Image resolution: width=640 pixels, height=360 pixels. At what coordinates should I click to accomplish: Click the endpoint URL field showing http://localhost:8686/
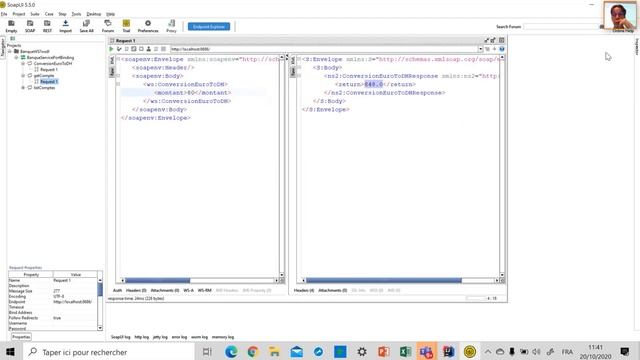pos(324,49)
